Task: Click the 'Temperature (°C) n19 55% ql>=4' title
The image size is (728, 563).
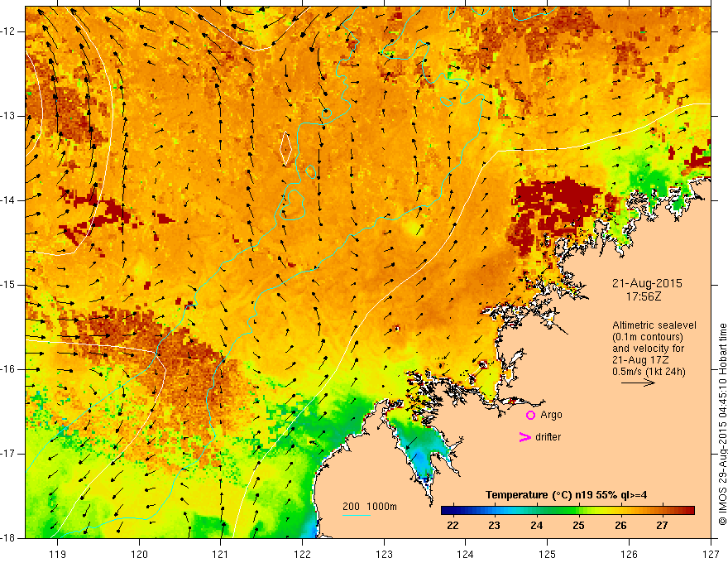Action: pyautogui.click(x=566, y=495)
